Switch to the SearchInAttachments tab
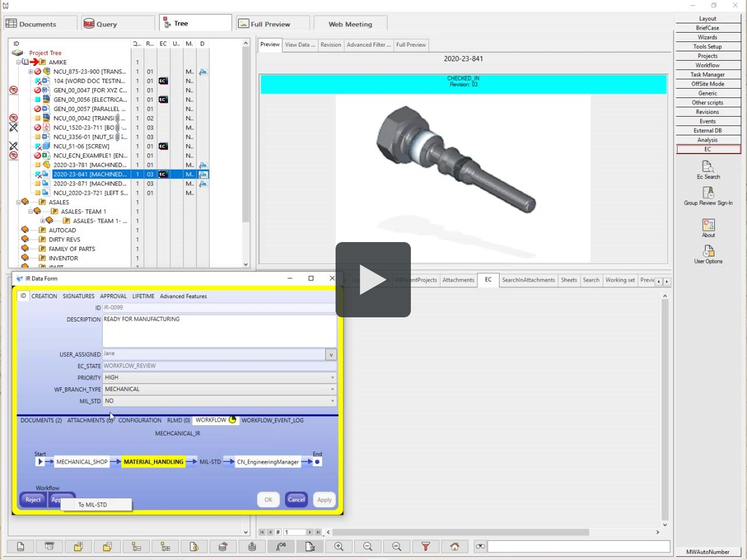Viewport: 747px width, 560px height. point(528,280)
